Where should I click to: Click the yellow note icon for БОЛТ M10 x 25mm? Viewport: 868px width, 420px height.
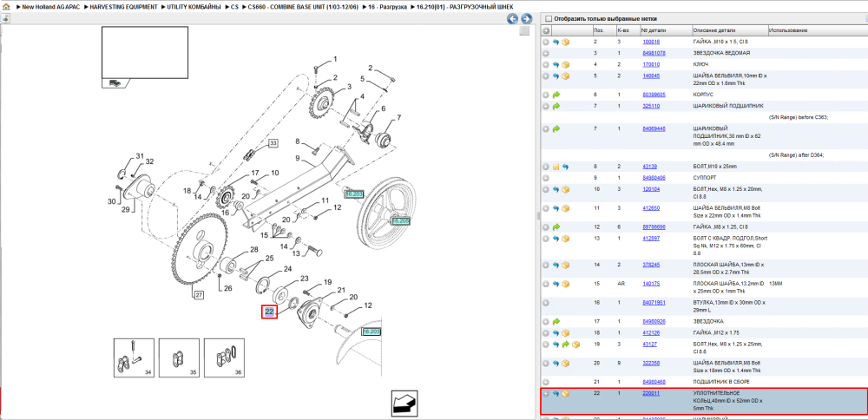[x=556, y=167]
